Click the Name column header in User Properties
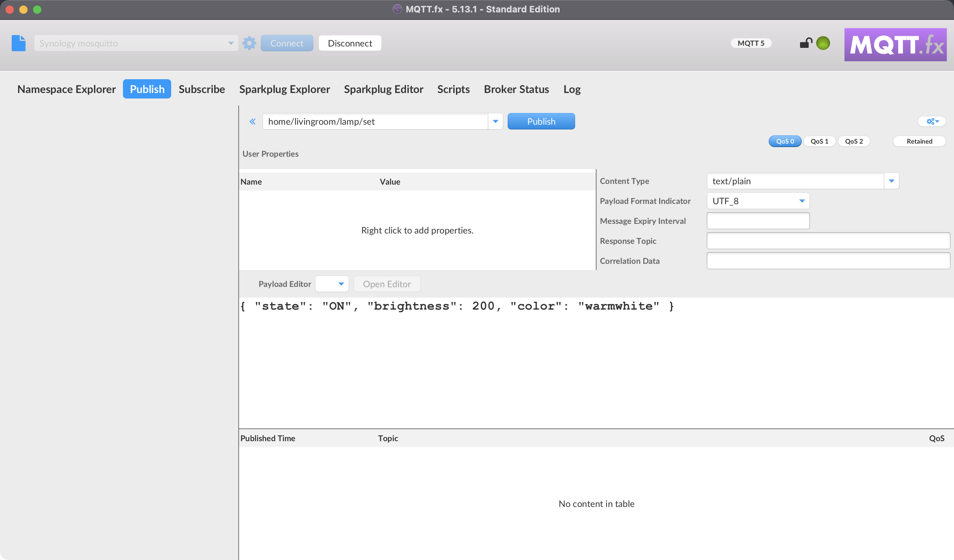954x560 pixels. point(309,182)
